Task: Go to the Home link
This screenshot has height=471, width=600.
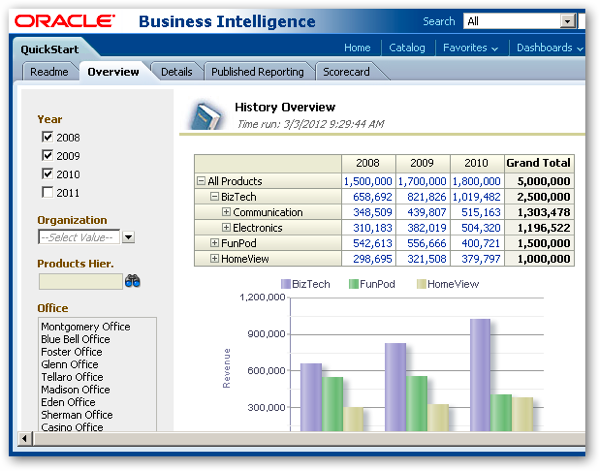Action: pyautogui.click(x=357, y=48)
